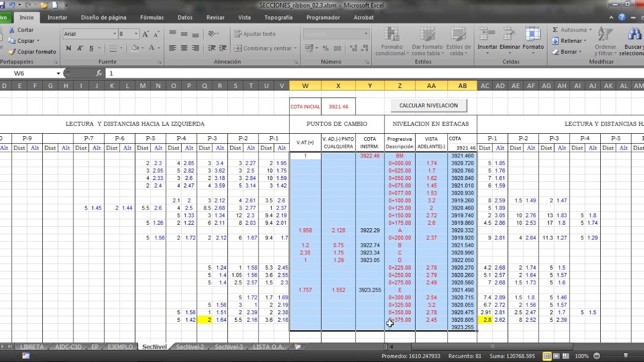Viewport: 644px width, 362px height.
Task: Click the macro record icon in status bar
Action: click(26, 356)
